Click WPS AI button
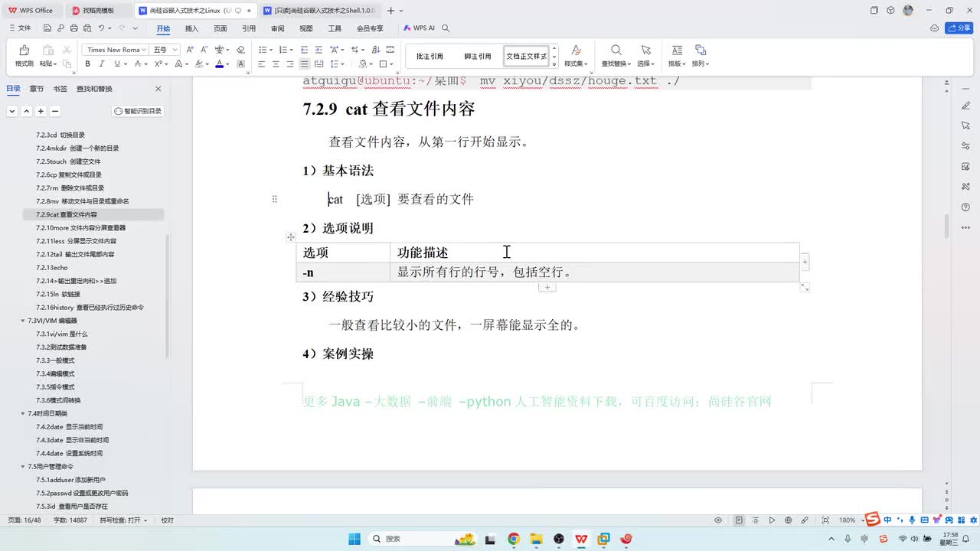Viewport: 980px width, 551px height. coord(420,28)
